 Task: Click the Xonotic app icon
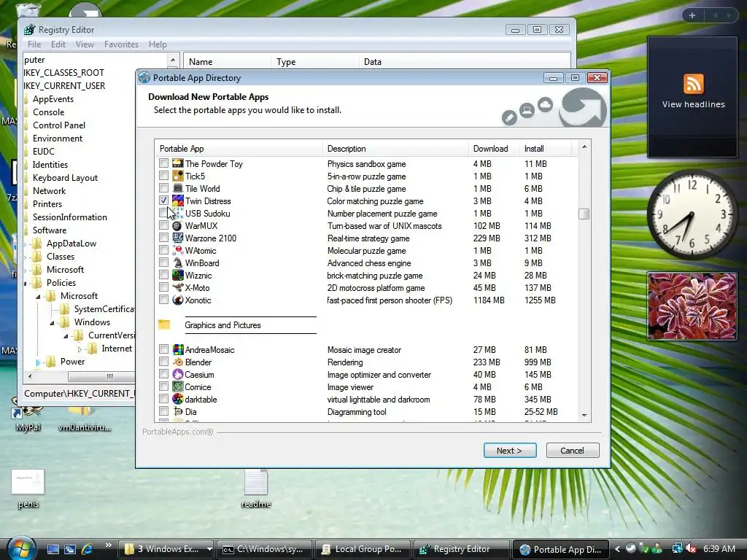[x=178, y=300]
